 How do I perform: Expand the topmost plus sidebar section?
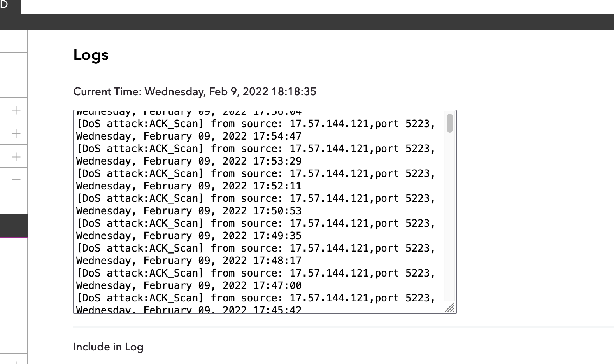click(16, 110)
